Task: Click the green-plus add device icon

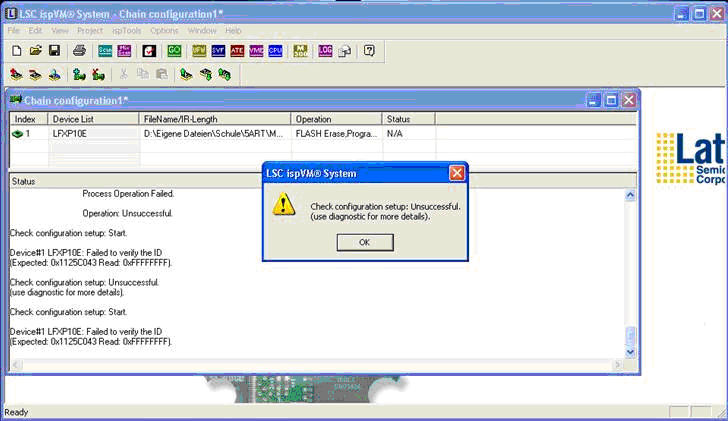Action: click(x=79, y=74)
